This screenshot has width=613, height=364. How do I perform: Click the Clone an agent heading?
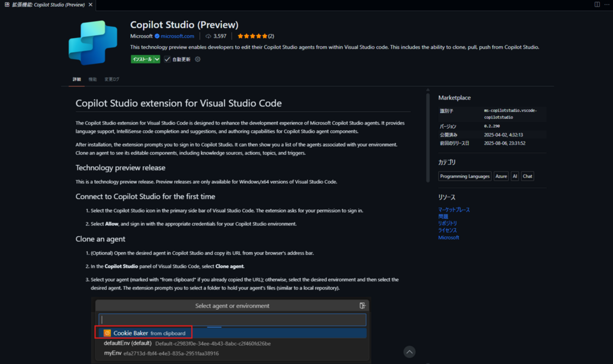101,239
